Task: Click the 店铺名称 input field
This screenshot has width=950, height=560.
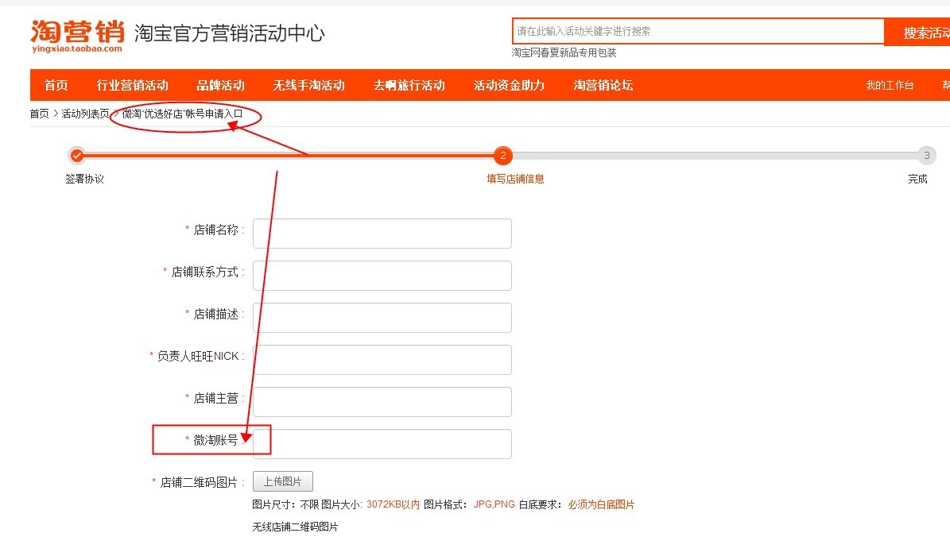Action: [x=382, y=234]
